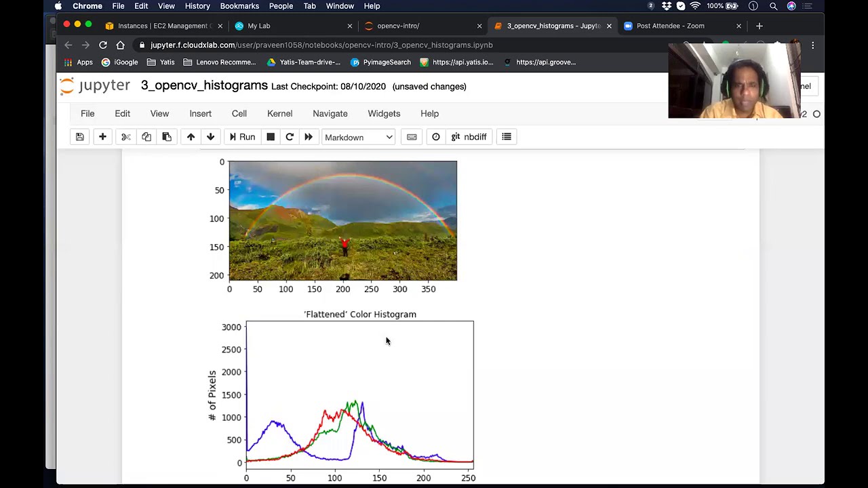The image size is (868, 488).
Task: Close the My Lab tab
Action: pyautogui.click(x=350, y=26)
